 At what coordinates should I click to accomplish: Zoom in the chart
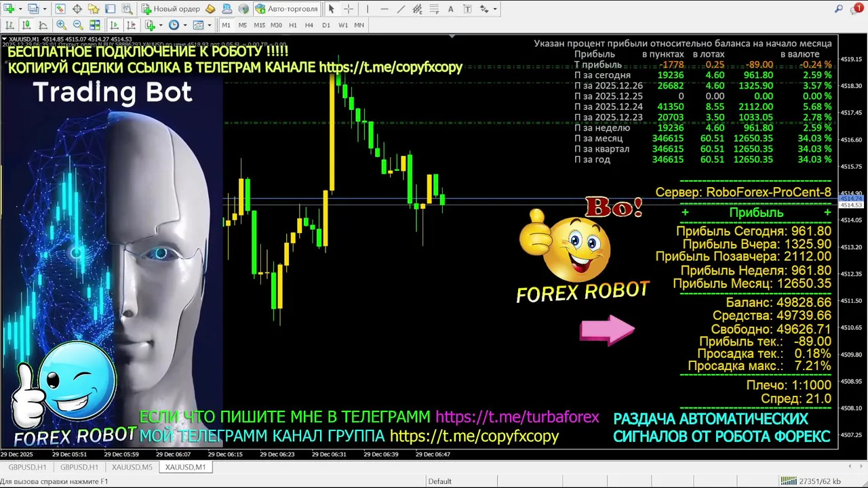pos(61,25)
